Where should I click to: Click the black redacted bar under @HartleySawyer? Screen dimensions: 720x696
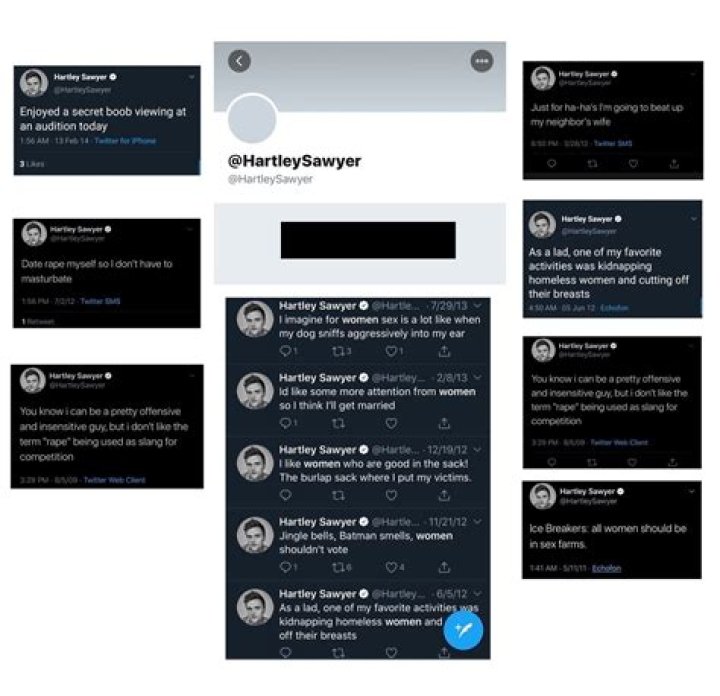point(368,240)
